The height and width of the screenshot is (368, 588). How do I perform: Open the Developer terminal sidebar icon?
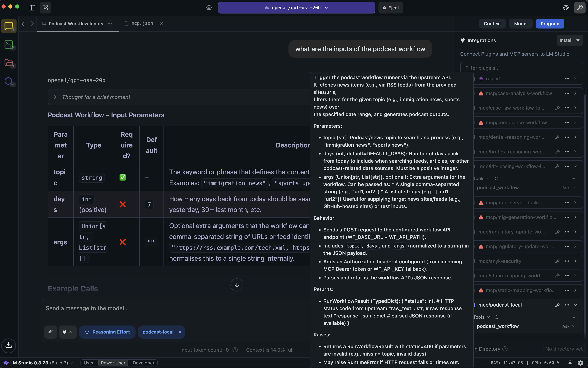tap(9, 45)
